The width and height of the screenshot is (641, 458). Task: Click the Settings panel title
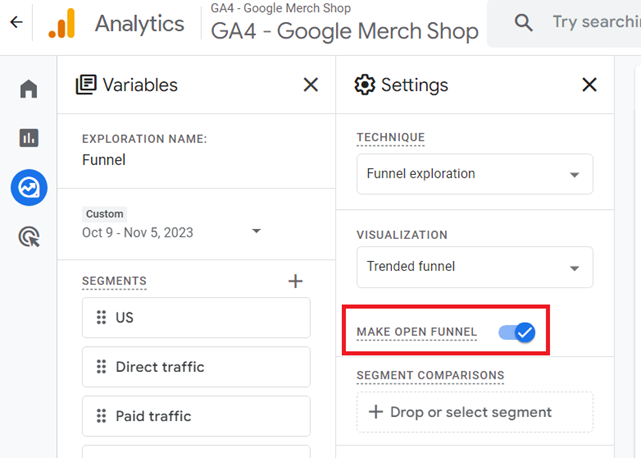coord(415,85)
